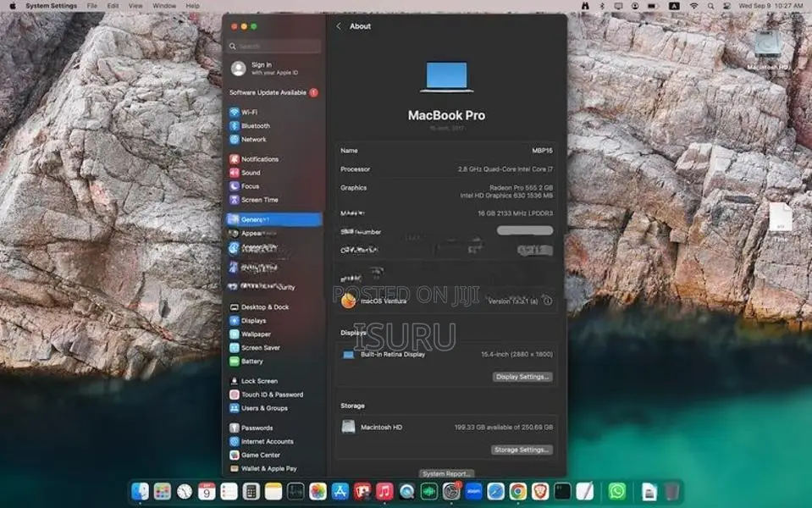This screenshot has height=508, width=812.
Task: Click Bluetooth icon in menu bar
Action: [x=602, y=6]
